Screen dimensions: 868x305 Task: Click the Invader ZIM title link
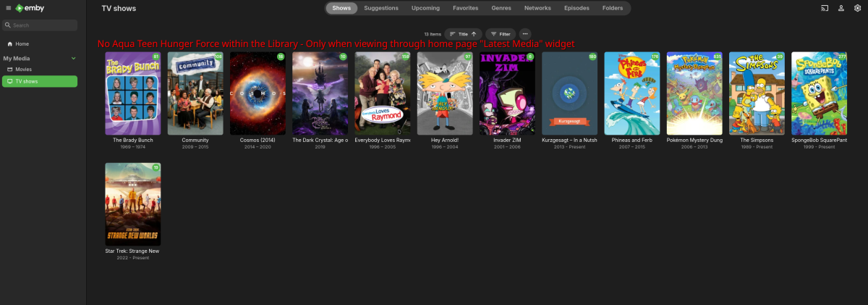(x=507, y=140)
